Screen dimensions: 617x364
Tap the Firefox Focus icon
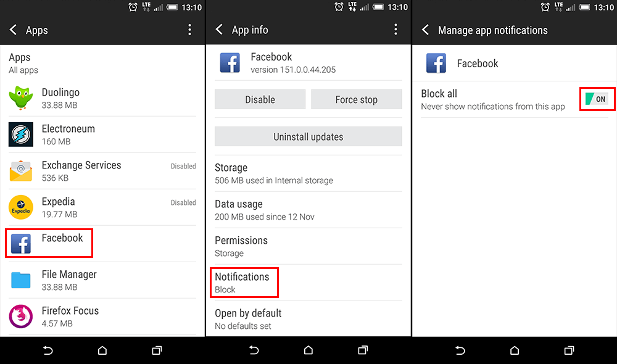21,316
